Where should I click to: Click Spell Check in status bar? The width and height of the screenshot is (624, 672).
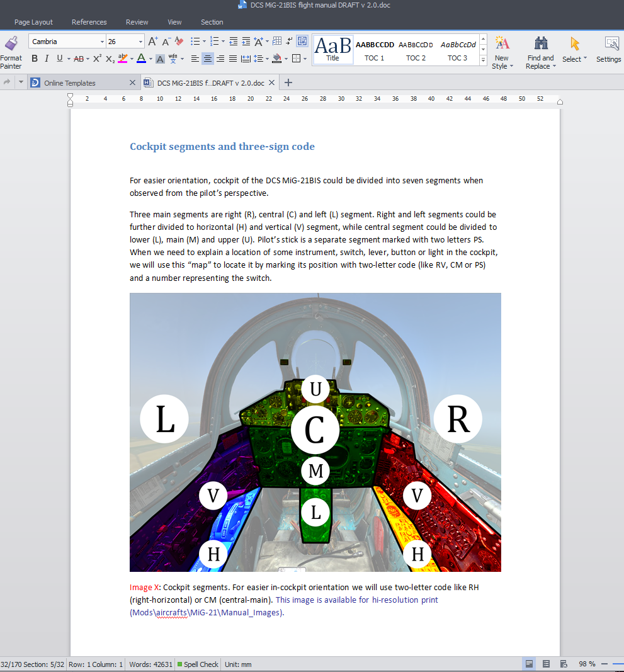tap(198, 664)
